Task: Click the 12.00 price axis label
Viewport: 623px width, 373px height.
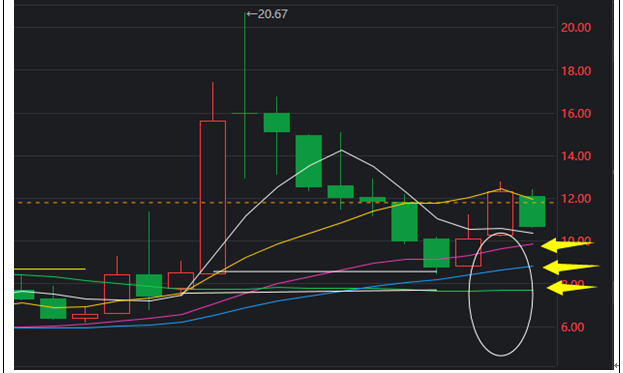Action: pyautogui.click(x=576, y=199)
